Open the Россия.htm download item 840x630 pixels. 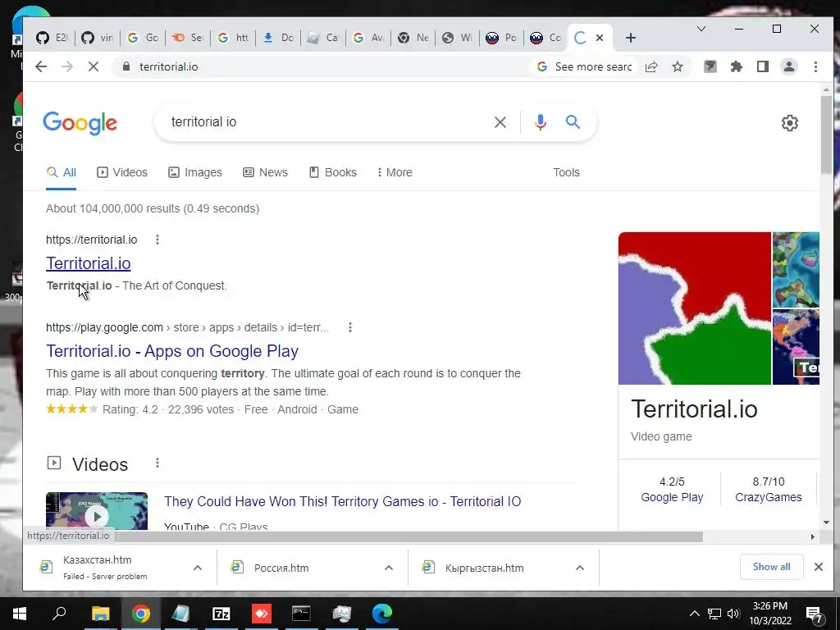[281, 568]
